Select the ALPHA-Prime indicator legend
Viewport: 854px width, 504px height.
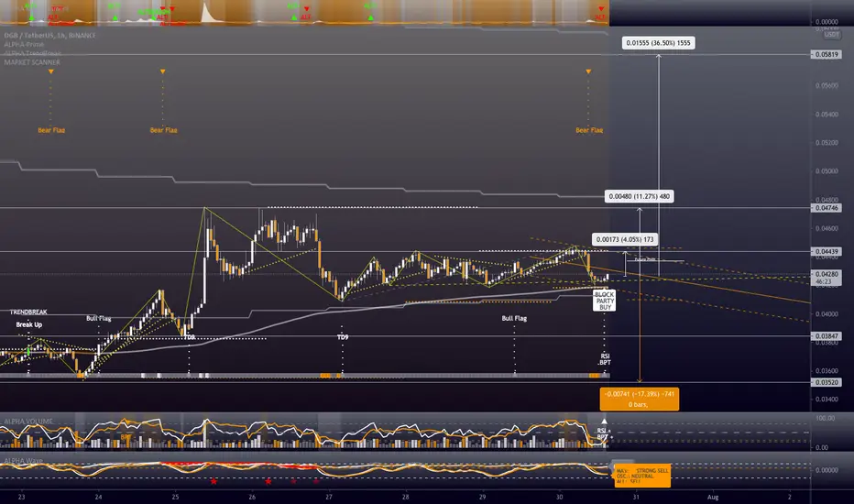tap(24, 45)
